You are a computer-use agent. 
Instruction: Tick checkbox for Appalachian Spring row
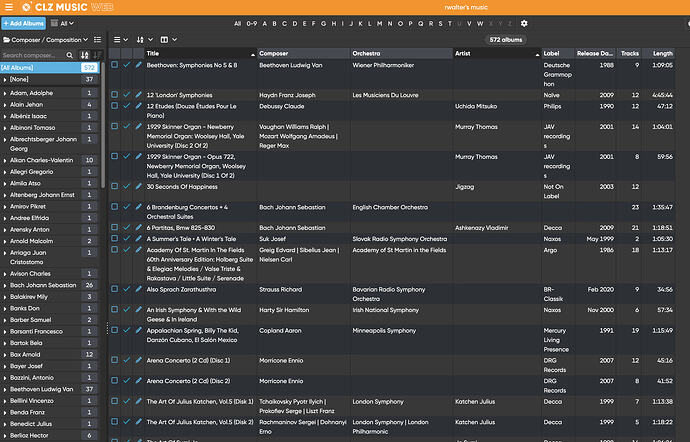(114, 330)
